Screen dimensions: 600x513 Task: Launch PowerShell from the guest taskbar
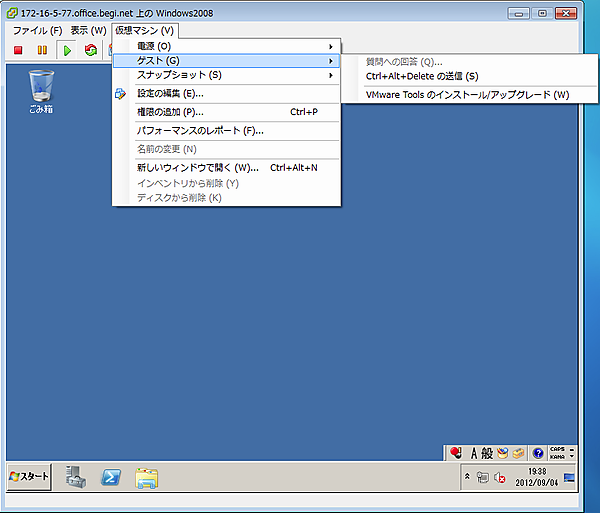click(112, 477)
